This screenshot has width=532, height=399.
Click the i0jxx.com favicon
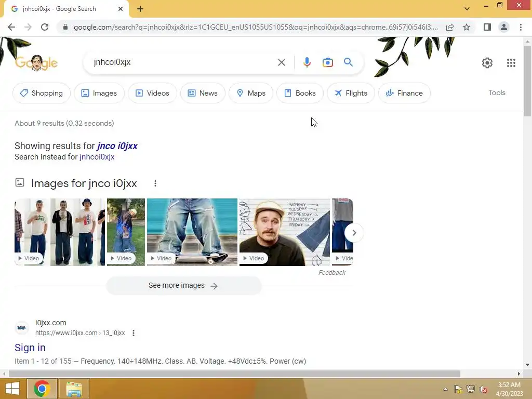click(22, 327)
